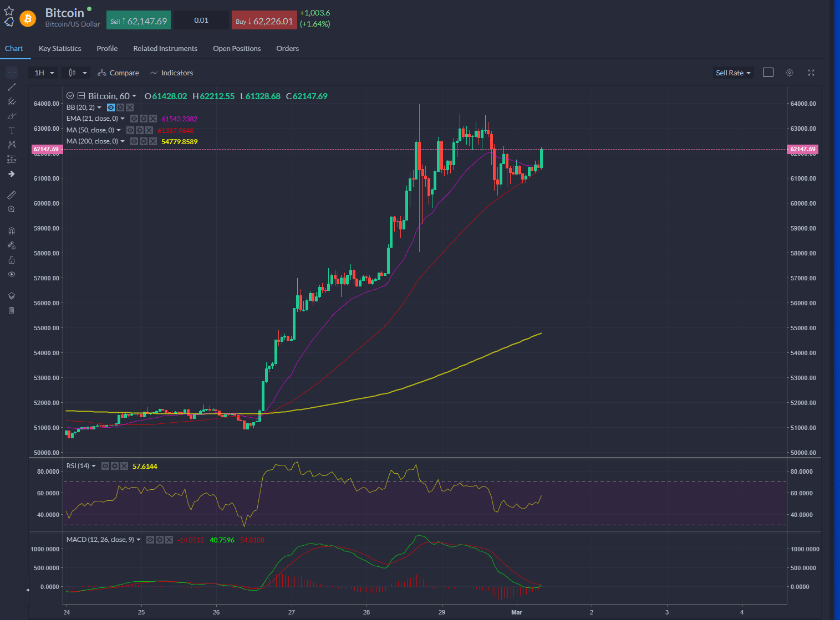Select the pitchfork drawing tool
The width and height of the screenshot is (840, 620).
tap(12, 101)
